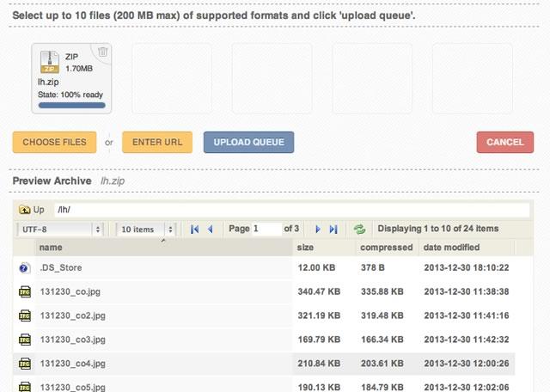
Task: Click the .DS_Store unknown file icon
Action: (24, 269)
